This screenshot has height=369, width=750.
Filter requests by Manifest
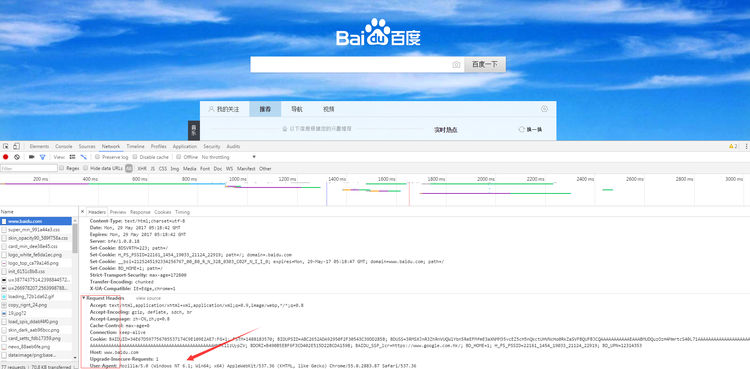(x=246, y=168)
